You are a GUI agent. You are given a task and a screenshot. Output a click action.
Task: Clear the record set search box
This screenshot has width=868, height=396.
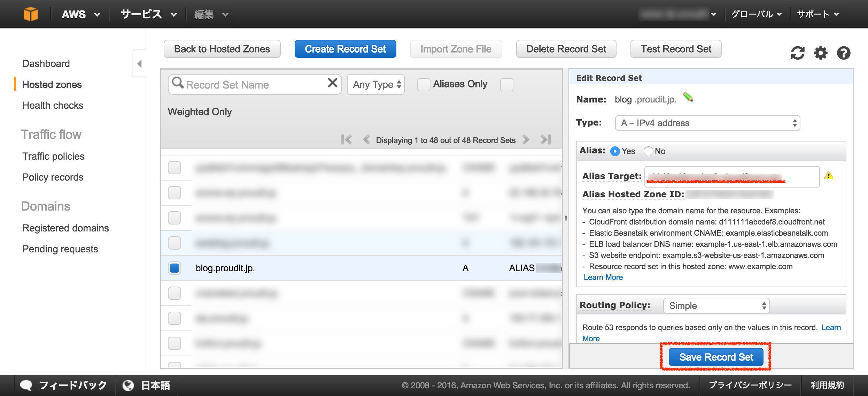click(332, 83)
